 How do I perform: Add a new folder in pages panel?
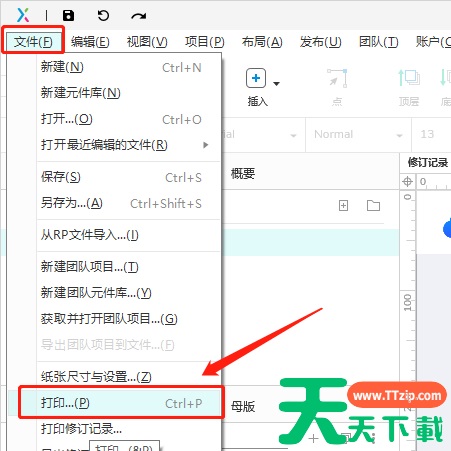click(373, 206)
